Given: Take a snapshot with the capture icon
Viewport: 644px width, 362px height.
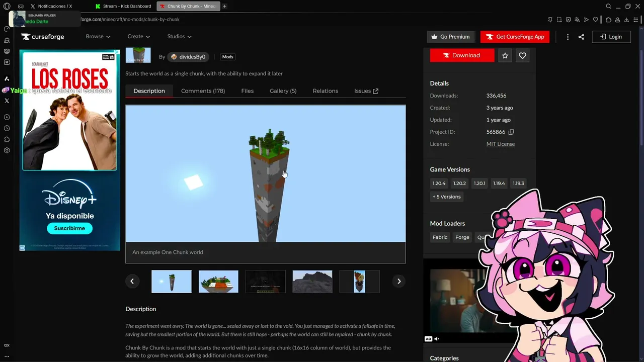Looking at the screenshot, I should [559, 20].
